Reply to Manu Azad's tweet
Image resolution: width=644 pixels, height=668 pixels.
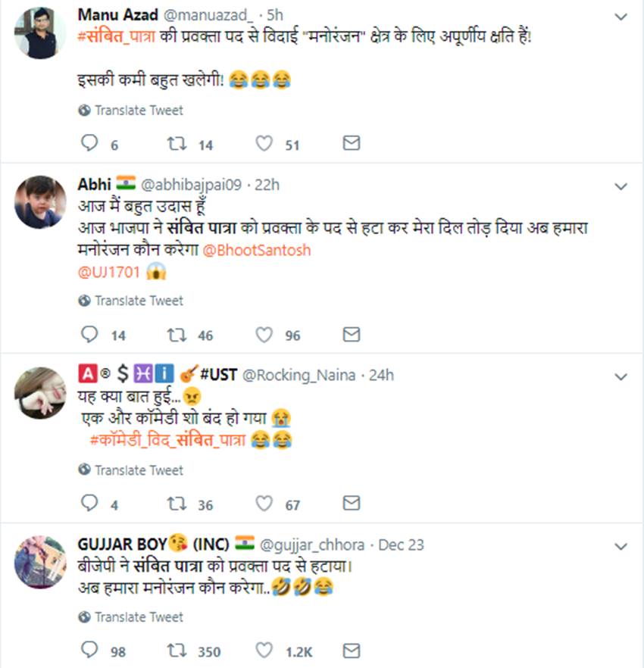pos(89,144)
